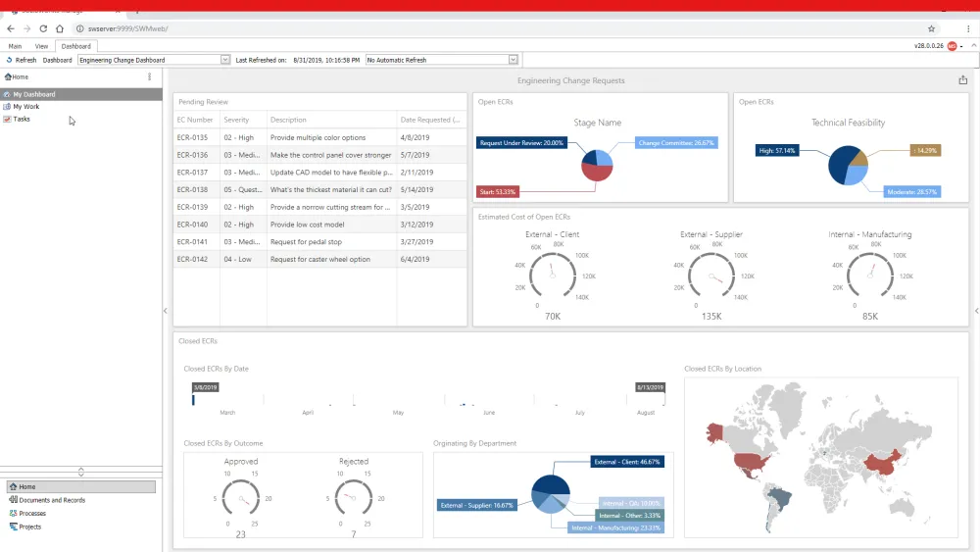Switch to the Main tab

point(15,46)
